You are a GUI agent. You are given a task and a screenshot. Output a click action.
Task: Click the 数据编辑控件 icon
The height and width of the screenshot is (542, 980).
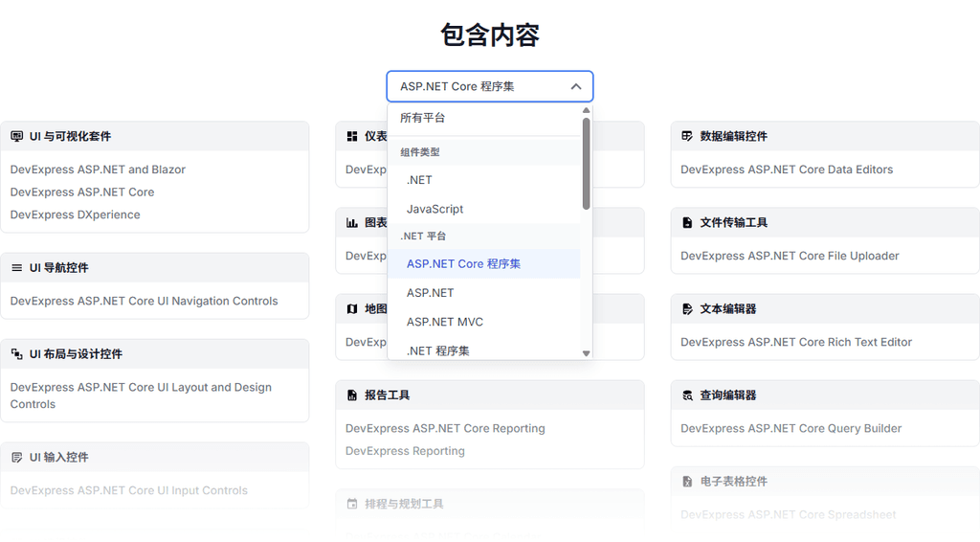click(x=687, y=136)
